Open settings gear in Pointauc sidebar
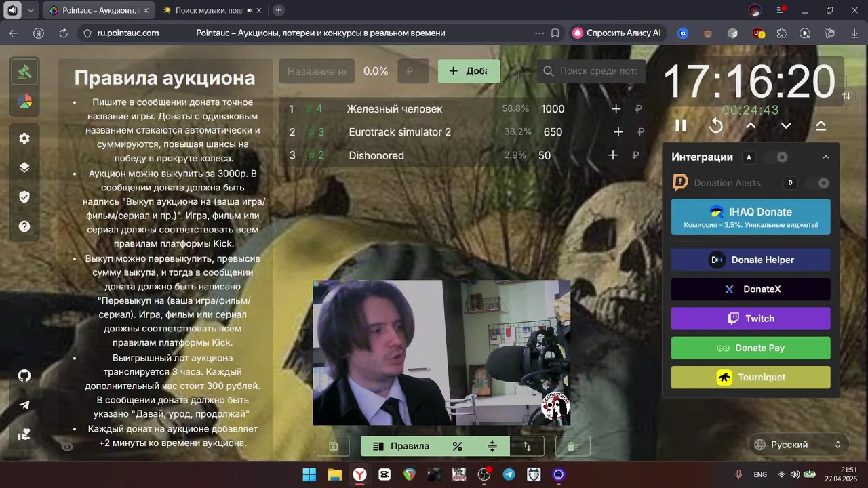Viewport: 868px width, 488px height. [24, 138]
